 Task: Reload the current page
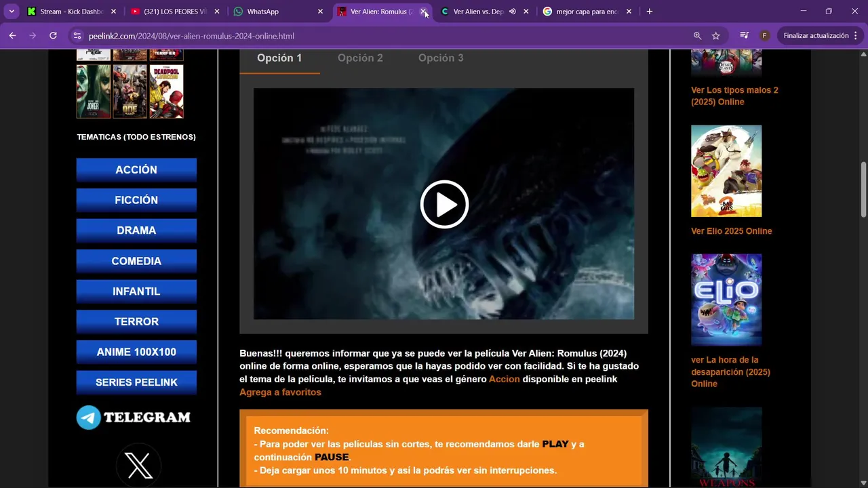[53, 36]
